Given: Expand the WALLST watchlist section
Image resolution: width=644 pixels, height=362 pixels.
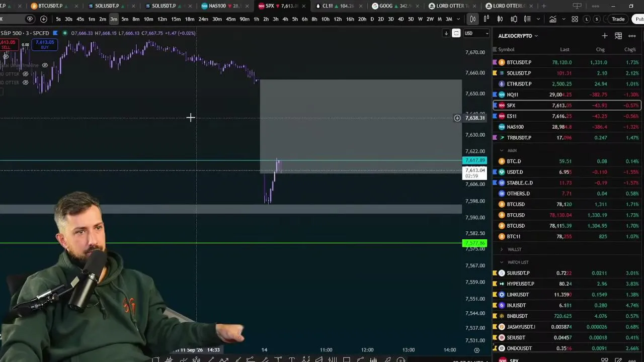Looking at the screenshot, I should 502,249.
